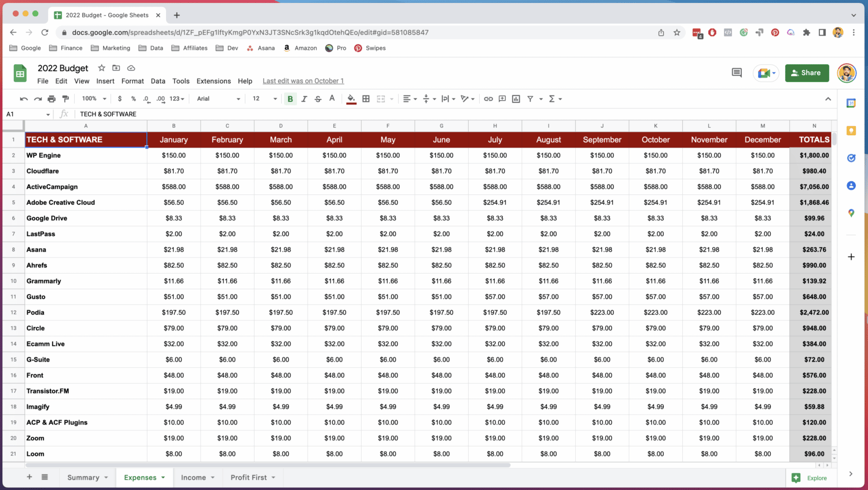Toggle bold formatting
The image size is (868, 490).
click(x=290, y=99)
